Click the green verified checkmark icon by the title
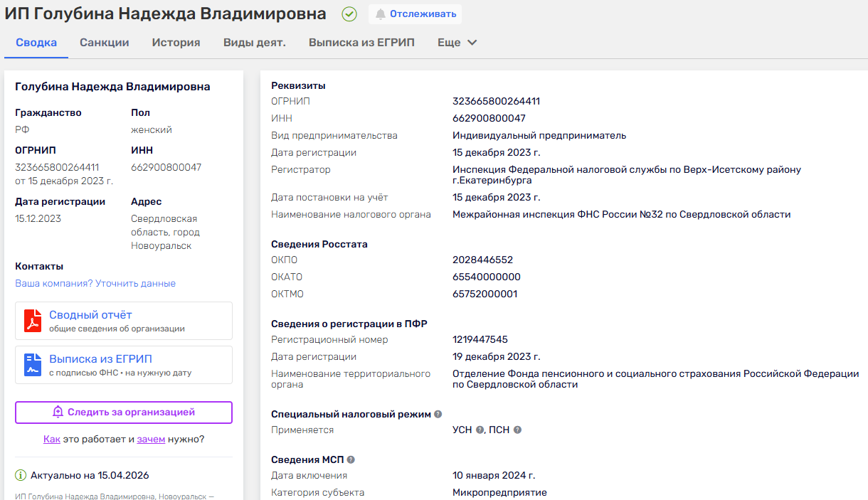 349,14
